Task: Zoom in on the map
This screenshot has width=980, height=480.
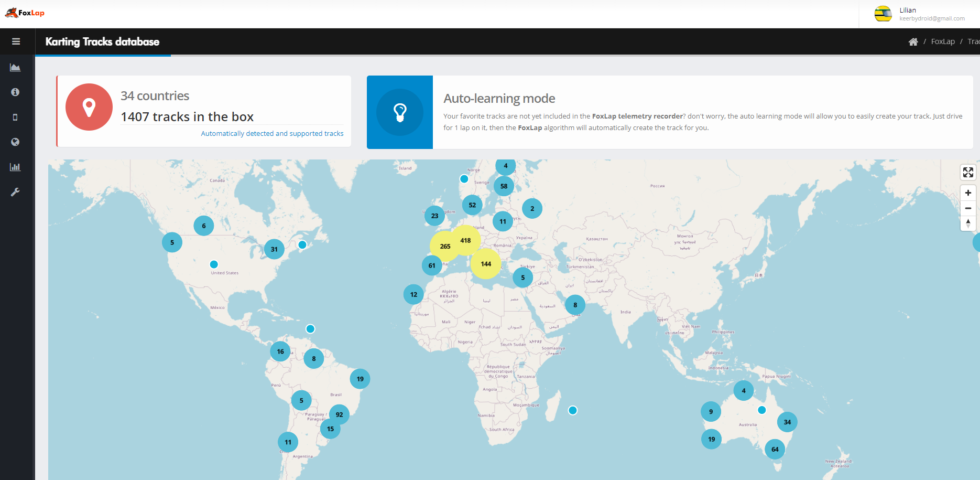Action: [967, 193]
